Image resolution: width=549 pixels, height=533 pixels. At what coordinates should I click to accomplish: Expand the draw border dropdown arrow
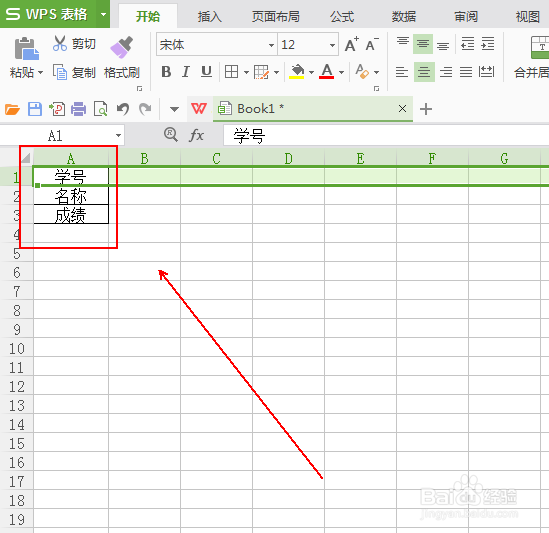[x=276, y=72]
